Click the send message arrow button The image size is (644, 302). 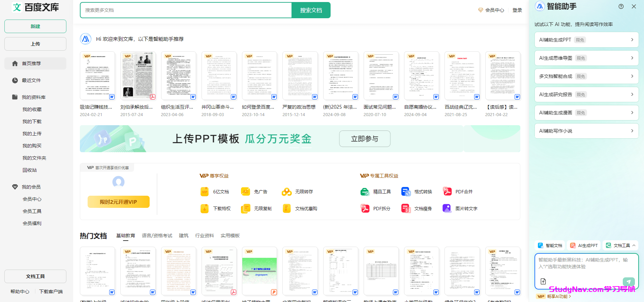pyautogui.click(x=628, y=281)
